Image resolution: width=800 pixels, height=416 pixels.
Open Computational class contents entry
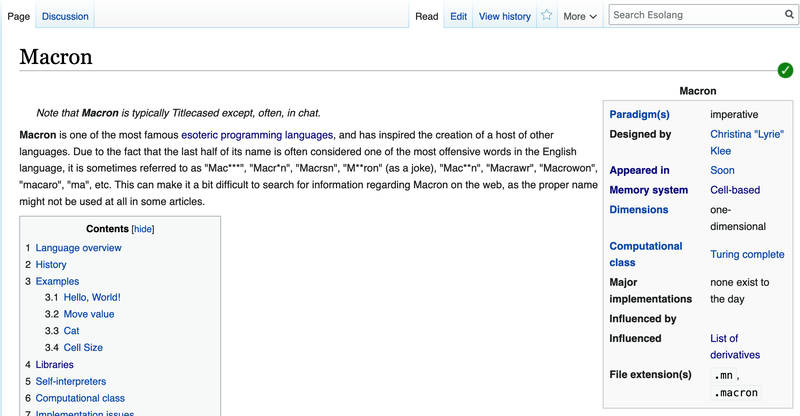pos(80,398)
